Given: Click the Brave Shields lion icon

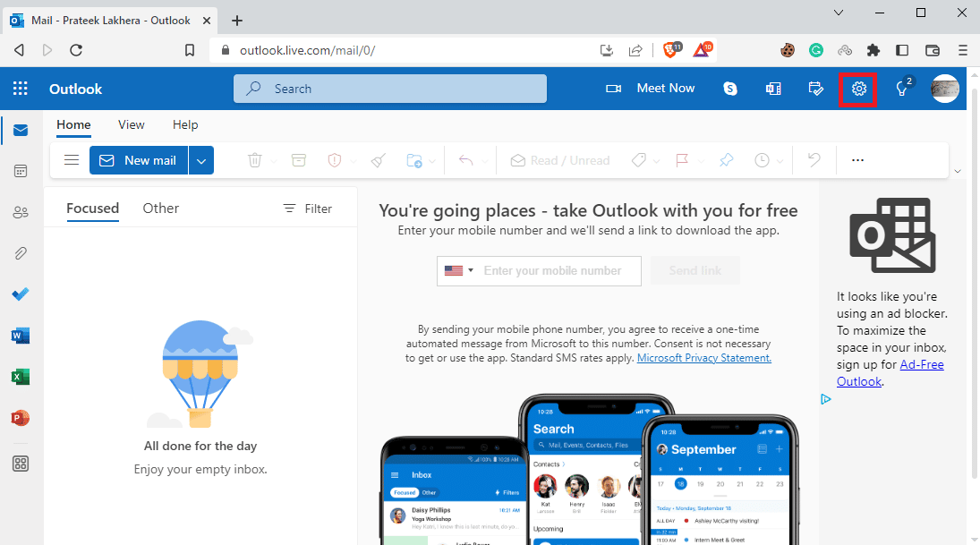Looking at the screenshot, I should [672, 49].
